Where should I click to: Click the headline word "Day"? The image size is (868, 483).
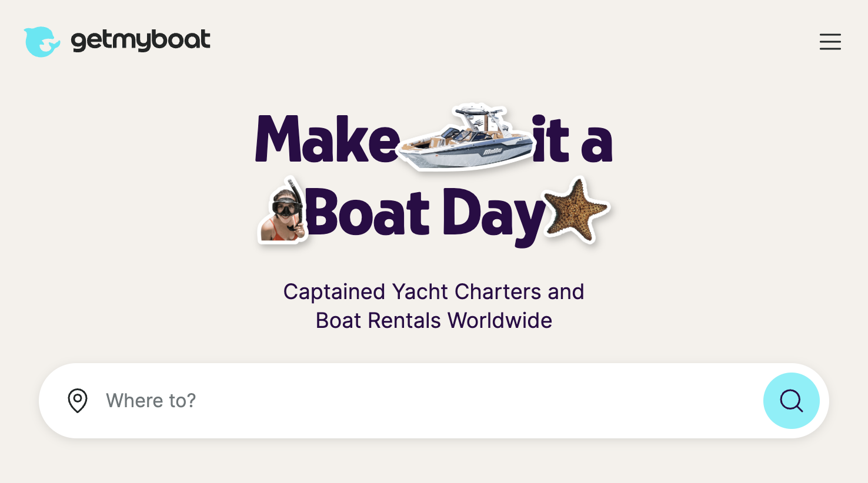493,214
